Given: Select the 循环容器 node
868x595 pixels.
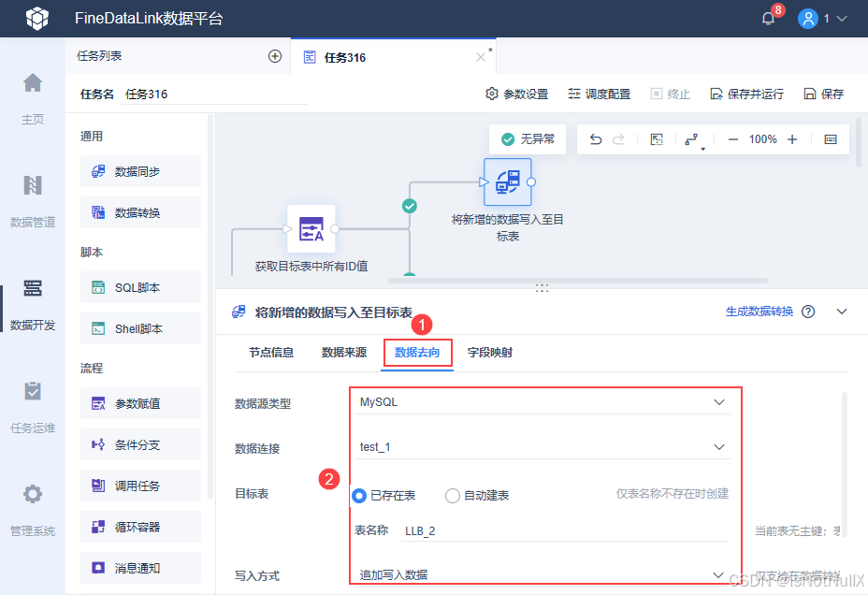Looking at the screenshot, I should 140,527.
